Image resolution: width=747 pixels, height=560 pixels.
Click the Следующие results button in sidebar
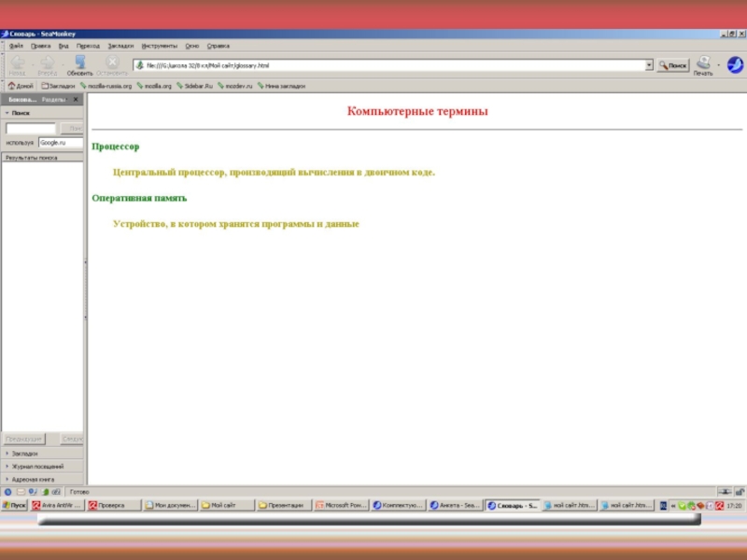click(x=72, y=439)
